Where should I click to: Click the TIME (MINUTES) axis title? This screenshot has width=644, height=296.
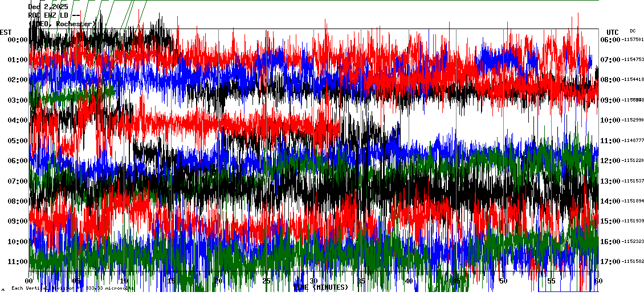(320, 287)
